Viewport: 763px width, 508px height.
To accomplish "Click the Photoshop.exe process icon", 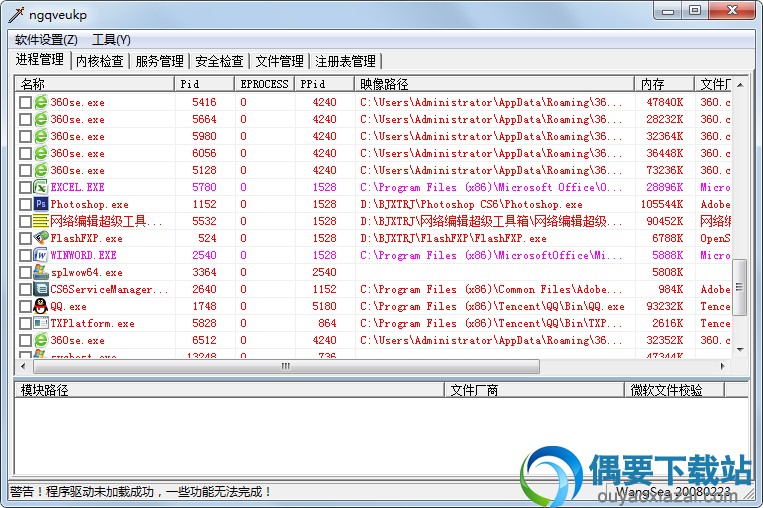I will [x=41, y=204].
